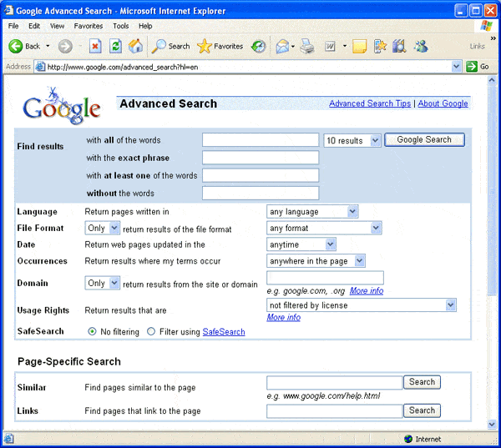The width and height of the screenshot is (501, 448).
Task: Click the Links page URL field
Action: point(335,411)
